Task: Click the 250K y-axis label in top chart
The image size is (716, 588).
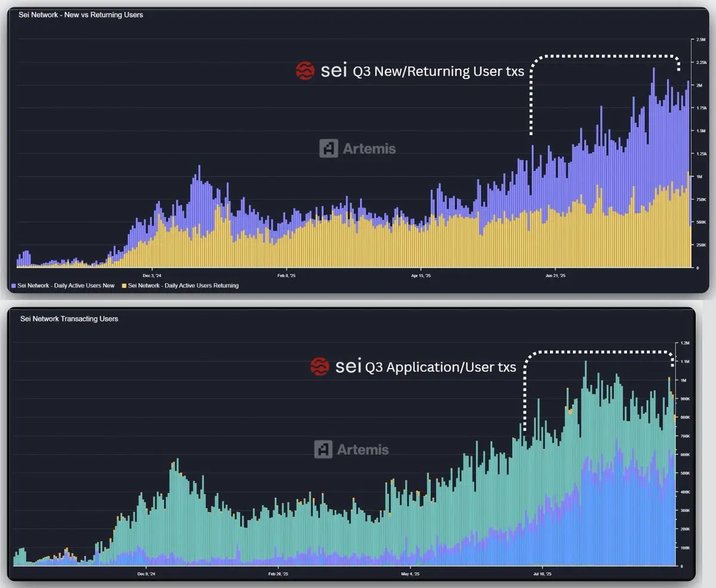Action: pyautogui.click(x=701, y=245)
